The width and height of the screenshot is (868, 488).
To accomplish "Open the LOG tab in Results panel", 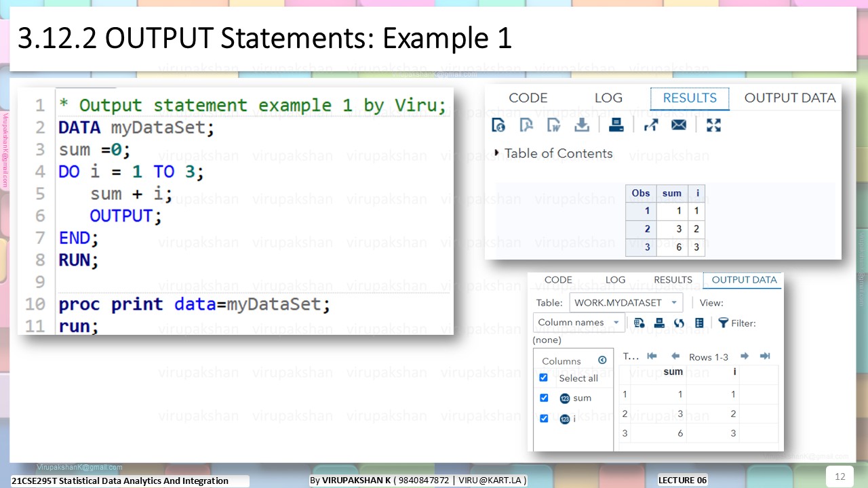I will point(608,98).
